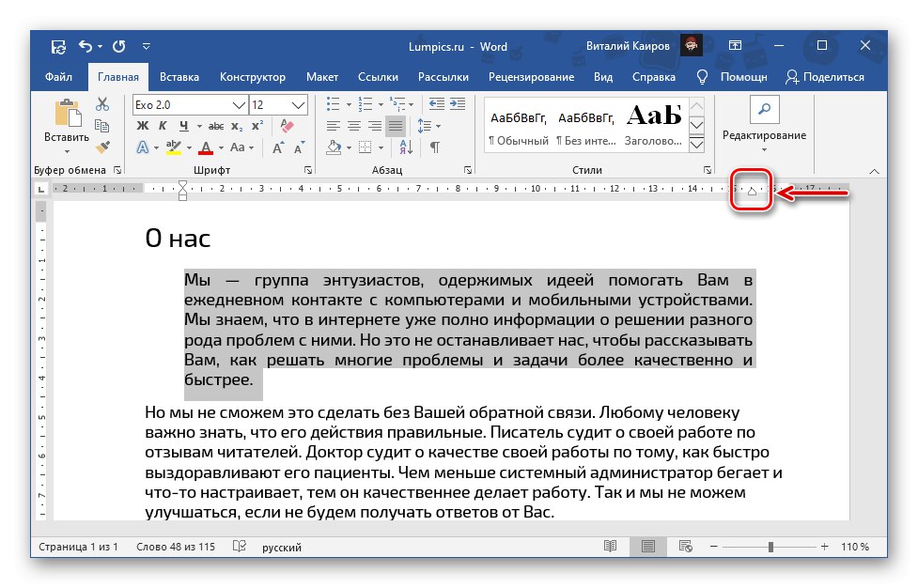Select the Subscript icon
Image resolution: width=918 pixels, height=588 pixels.
[x=236, y=125]
